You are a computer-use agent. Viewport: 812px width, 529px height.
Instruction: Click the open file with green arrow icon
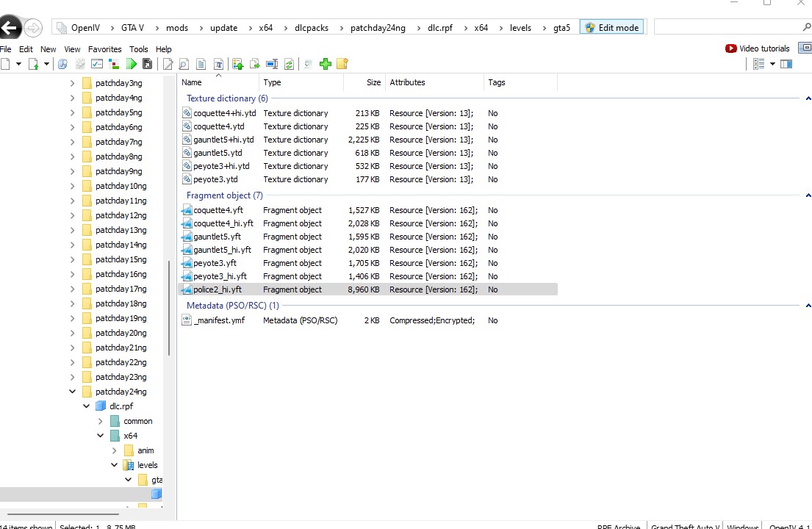pyautogui.click(x=34, y=64)
